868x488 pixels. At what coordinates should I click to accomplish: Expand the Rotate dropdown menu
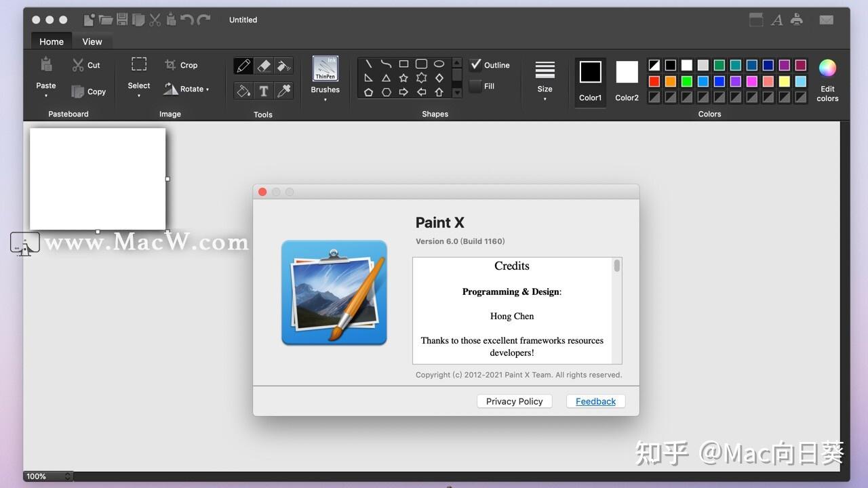click(x=208, y=89)
